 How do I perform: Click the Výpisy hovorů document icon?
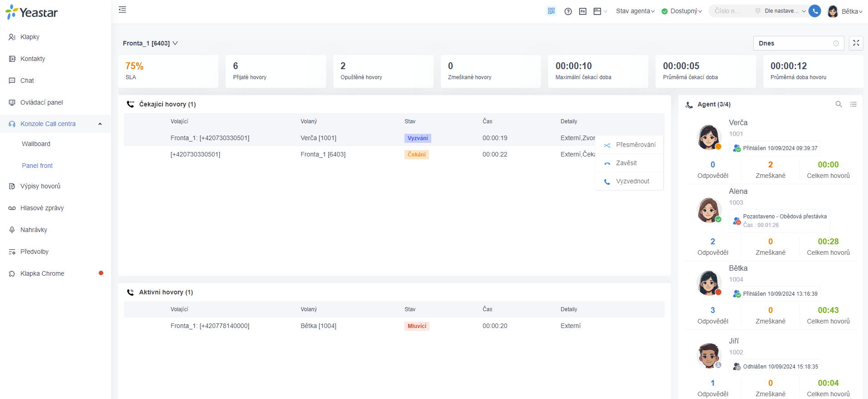pos(12,186)
